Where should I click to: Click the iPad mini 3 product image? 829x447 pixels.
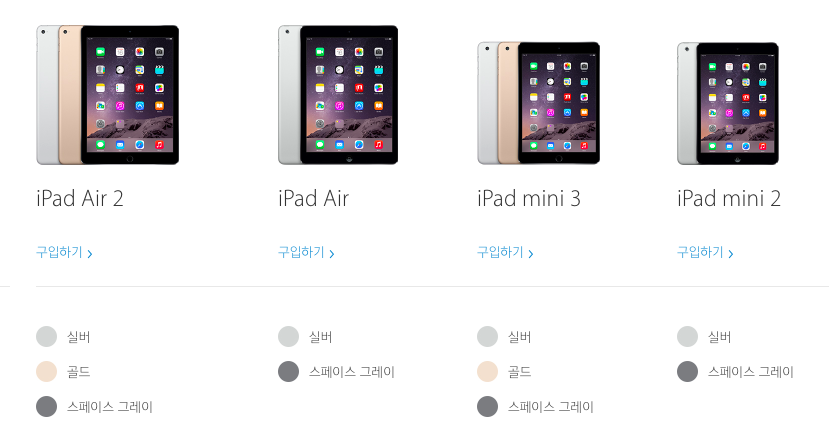click(x=538, y=103)
